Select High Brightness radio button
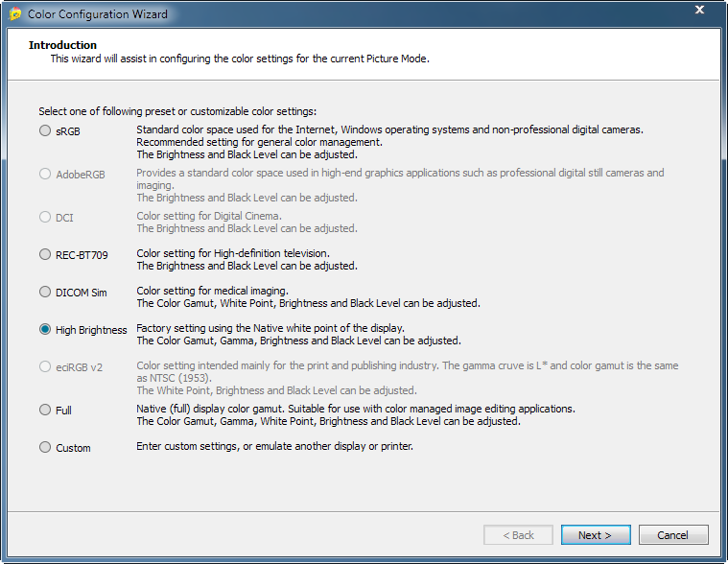728x564 pixels. (x=45, y=329)
